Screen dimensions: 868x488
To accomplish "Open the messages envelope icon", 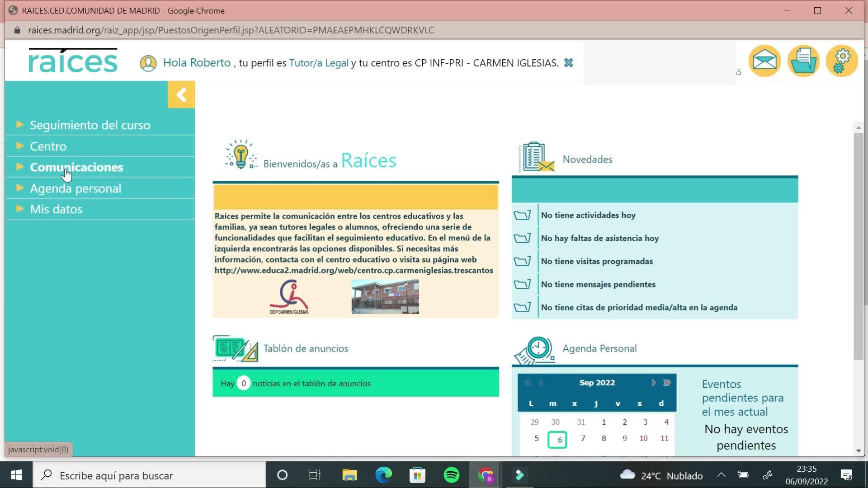I will 764,61.
